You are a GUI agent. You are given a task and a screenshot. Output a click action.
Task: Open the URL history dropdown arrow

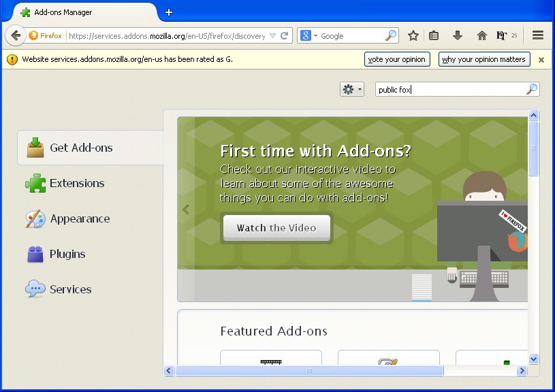coord(272,36)
